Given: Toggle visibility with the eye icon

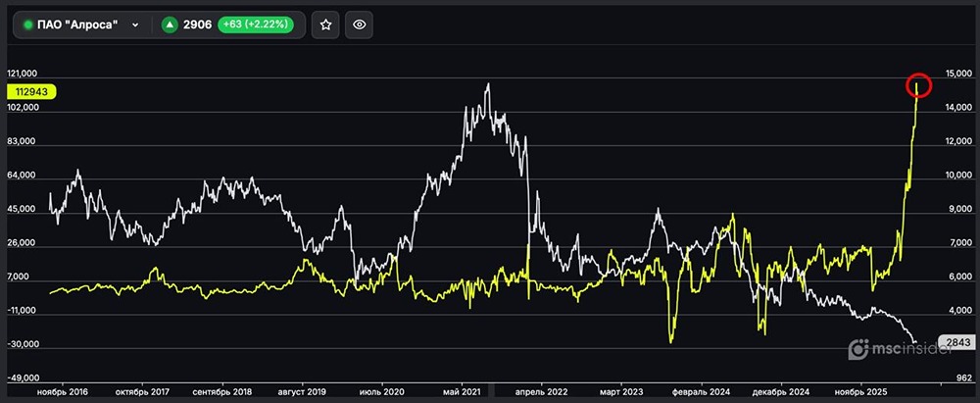Looking at the screenshot, I should (359, 25).
